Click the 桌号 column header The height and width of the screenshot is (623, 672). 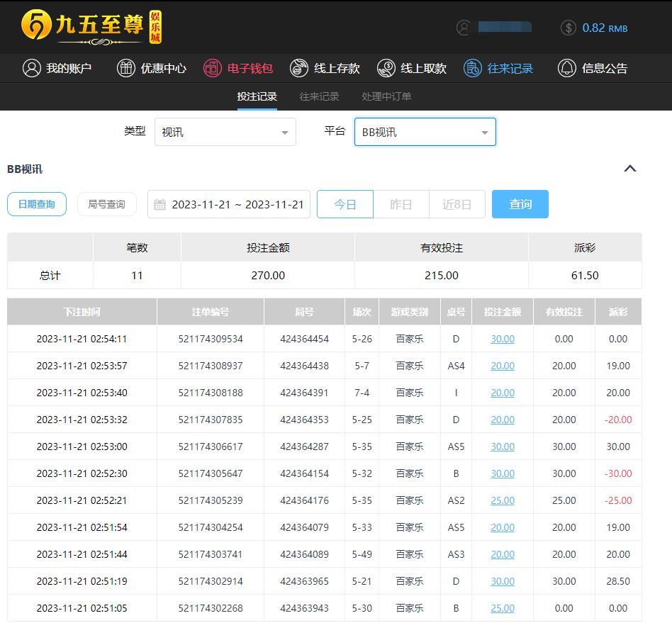pos(456,312)
